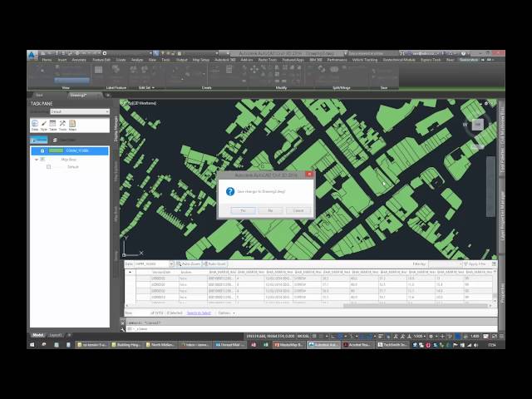Click the Style icon in Task Pane
The image size is (532, 399).
point(44,126)
